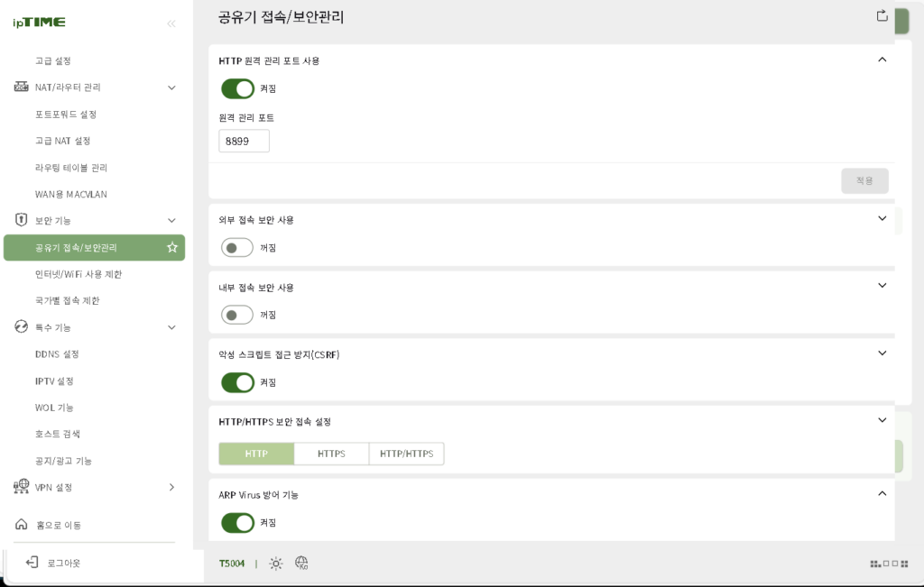This screenshot has height=587, width=924.
Task: Click the 원격 관리 포트 input field
Action: point(244,141)
